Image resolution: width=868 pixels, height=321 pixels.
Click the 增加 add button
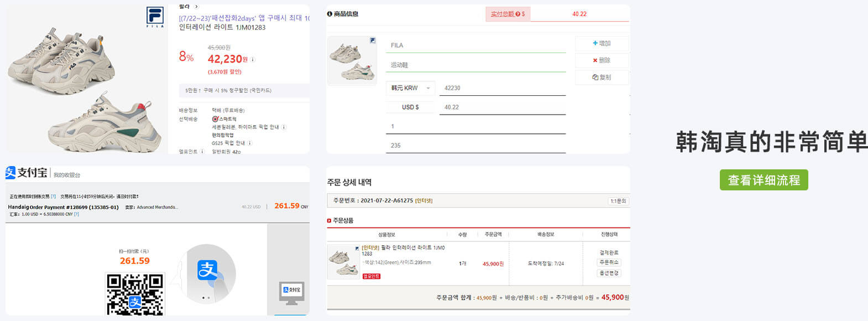click(602, 43)
